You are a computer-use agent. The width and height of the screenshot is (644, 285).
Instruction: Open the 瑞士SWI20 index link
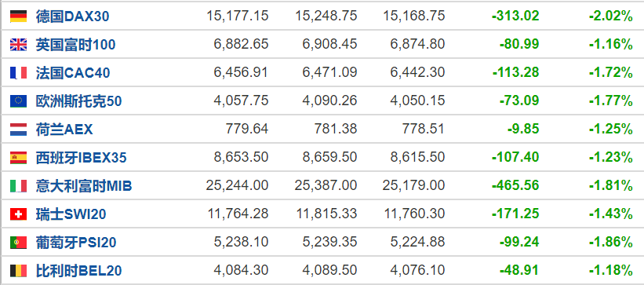point(71,214)
